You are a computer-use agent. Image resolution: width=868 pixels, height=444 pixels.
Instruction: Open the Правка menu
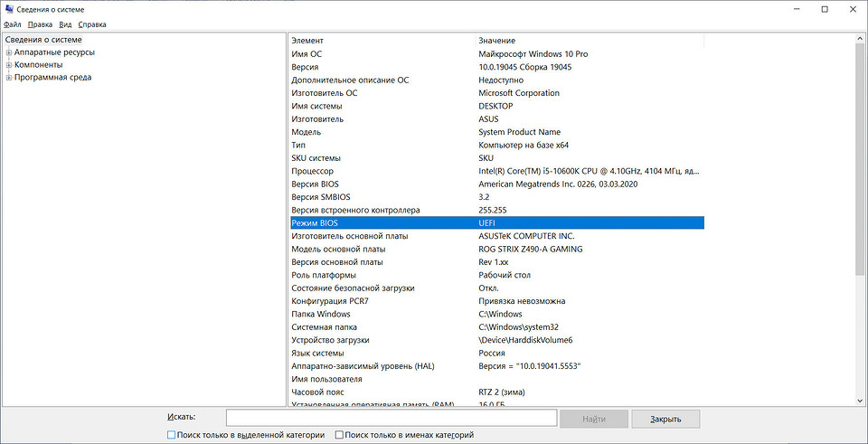point(40,24)
